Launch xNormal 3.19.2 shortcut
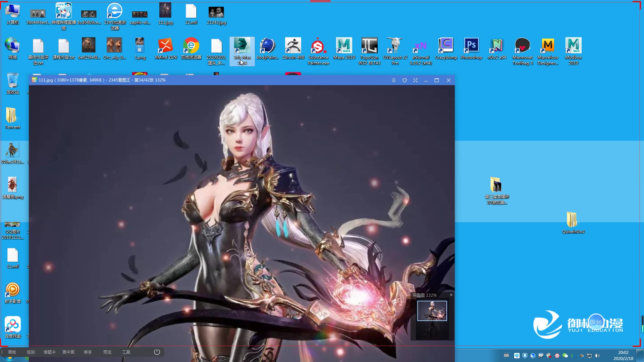The image size is (644, 362). point(421,51)
